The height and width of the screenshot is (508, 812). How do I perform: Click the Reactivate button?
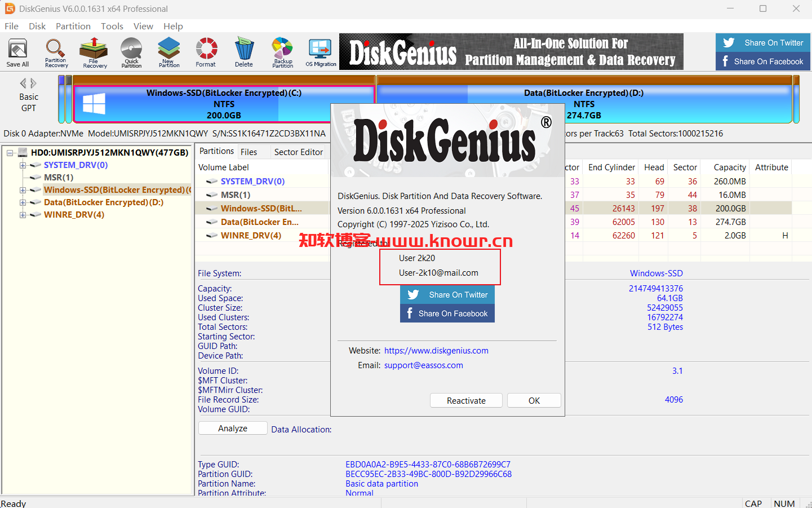(466, 400)
